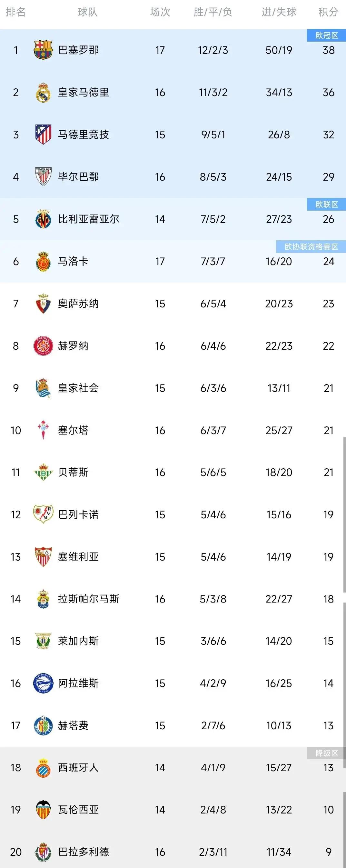Tap the Atlético Madrid crest icon
Image resolution: width=346 pixels, height=868 pixels.
(43, 135)
